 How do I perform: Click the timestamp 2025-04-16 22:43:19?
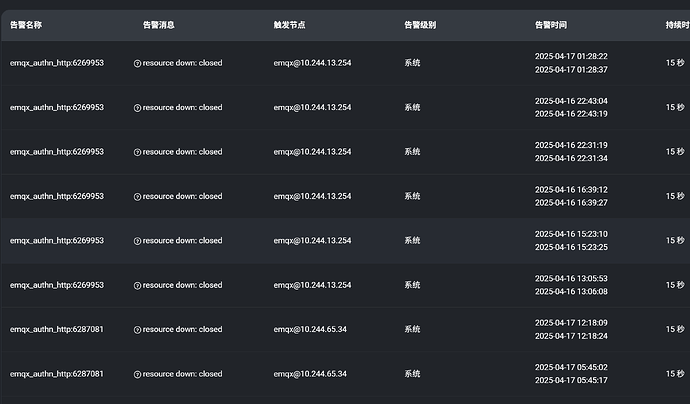click(571, 114)
